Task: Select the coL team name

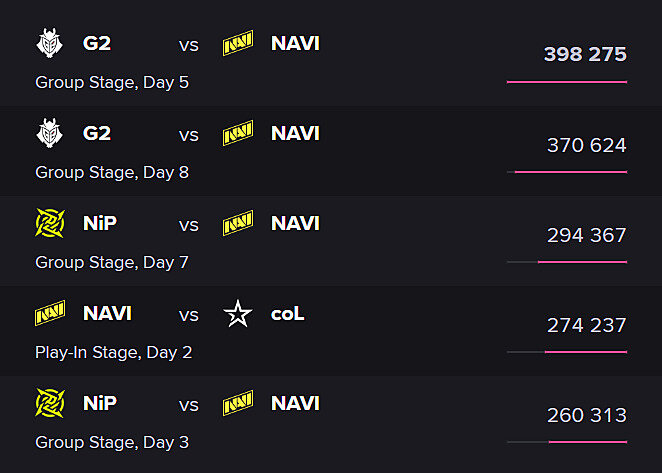Action: click(x=287, y=314)
